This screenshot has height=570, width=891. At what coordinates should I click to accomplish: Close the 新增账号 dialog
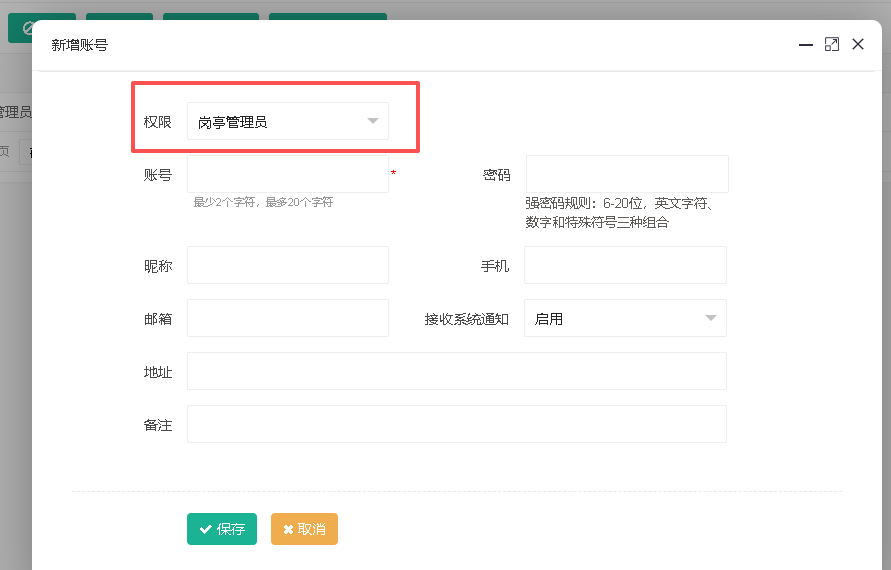coord(858,44)
